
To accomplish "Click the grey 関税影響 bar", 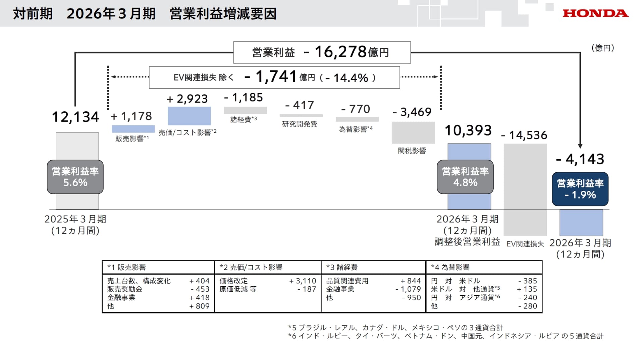I will [x=413, y=132].
